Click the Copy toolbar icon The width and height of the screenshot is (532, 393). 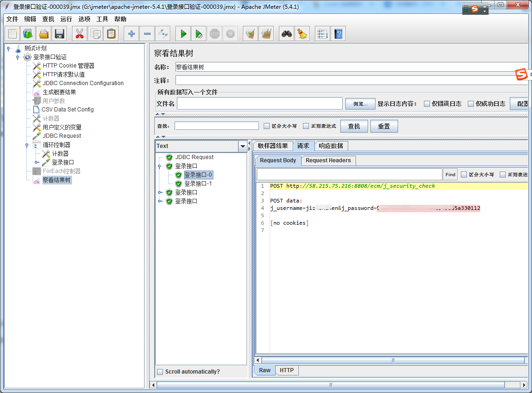[x=95, y=34]
